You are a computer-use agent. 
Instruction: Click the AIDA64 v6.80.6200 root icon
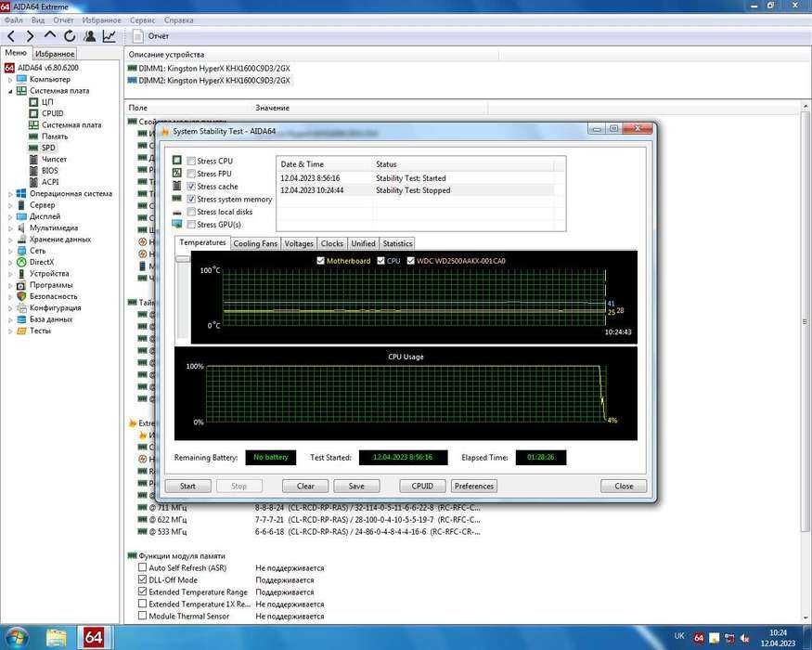click(x=9, y=68)
